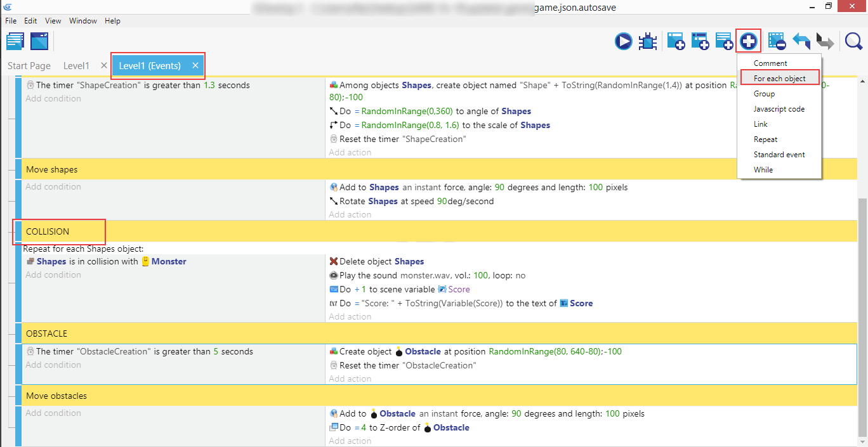
Task: Launch the debugger bug icon
Action: [648, 42]
